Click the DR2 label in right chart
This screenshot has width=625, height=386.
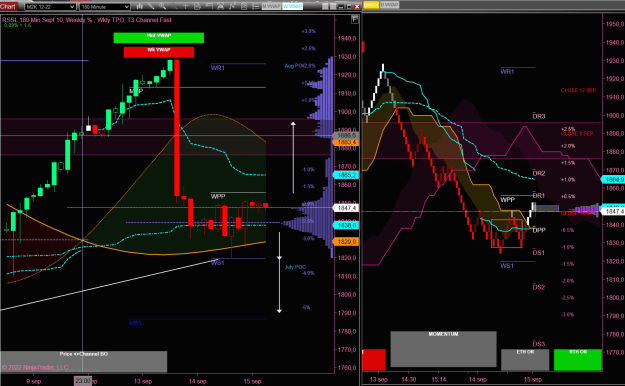(x=539, y=173)
